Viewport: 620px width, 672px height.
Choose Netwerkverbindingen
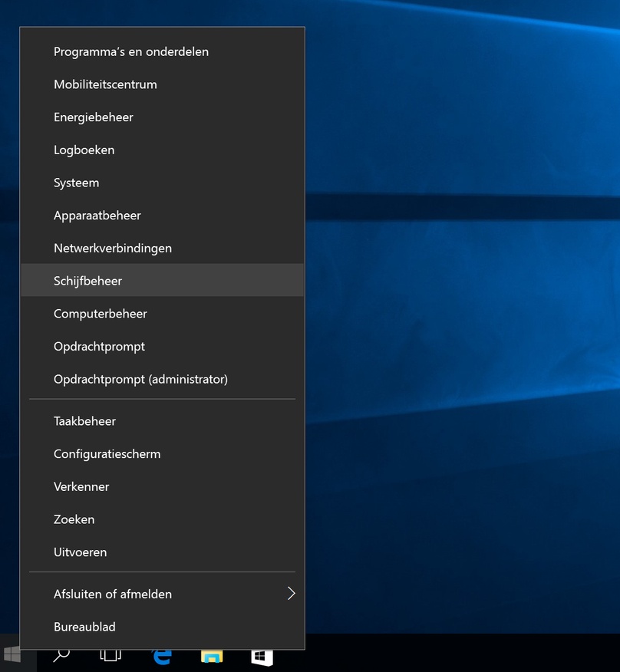pos(163,249)
